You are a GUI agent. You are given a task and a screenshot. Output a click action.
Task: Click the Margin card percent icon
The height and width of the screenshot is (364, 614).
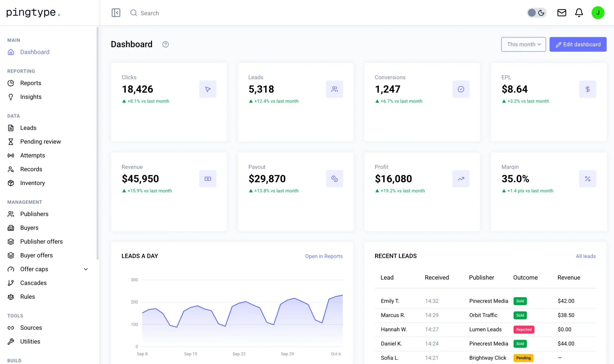[x=587, y=179]
